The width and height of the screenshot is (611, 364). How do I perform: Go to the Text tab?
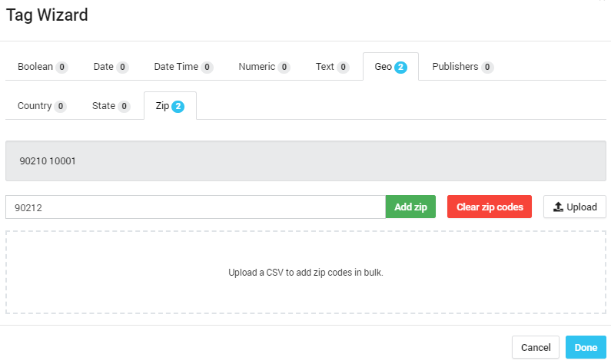click(332, 67)
